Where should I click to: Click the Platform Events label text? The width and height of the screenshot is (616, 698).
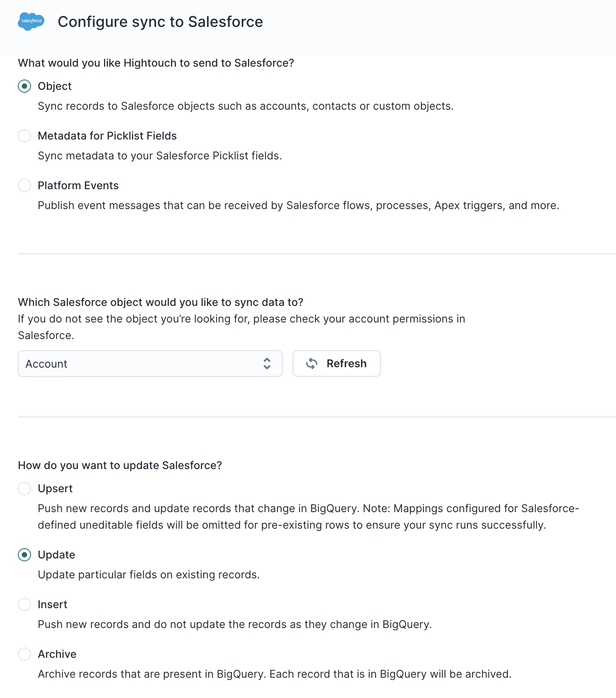[78, 185]
